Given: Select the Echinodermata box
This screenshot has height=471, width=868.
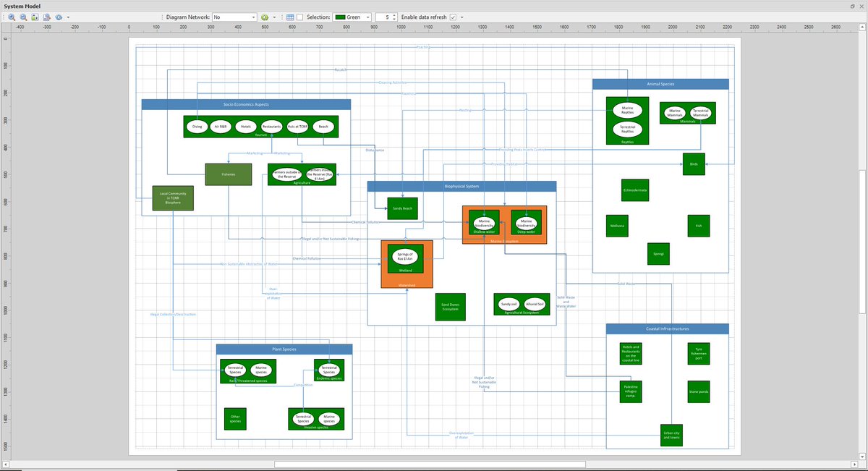Looking at the screenshot, I should pos(635,190).
